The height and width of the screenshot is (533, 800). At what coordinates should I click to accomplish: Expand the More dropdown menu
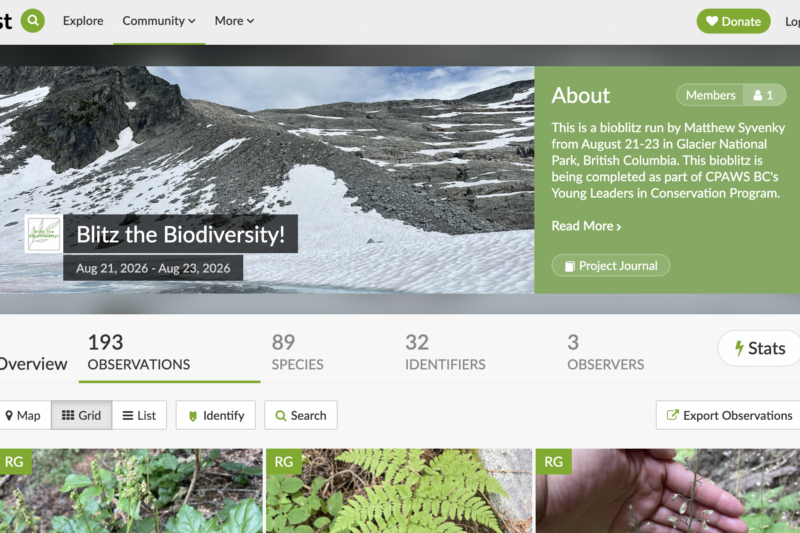click(x=234, y=21)
